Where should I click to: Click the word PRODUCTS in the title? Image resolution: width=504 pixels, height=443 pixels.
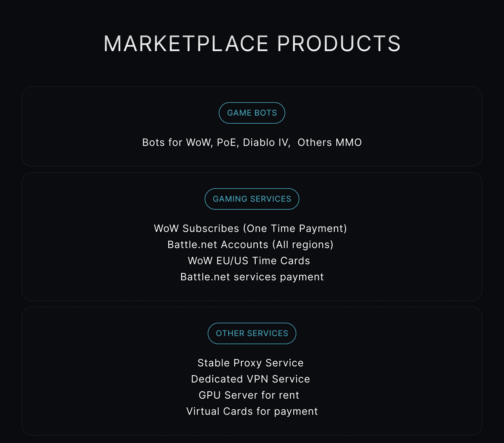coord(339,44)
